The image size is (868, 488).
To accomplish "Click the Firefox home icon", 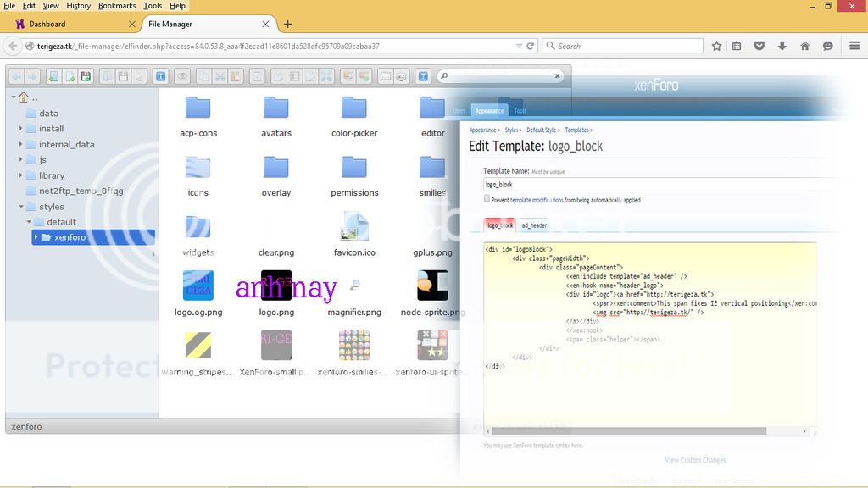I will [x=804, y=46].
